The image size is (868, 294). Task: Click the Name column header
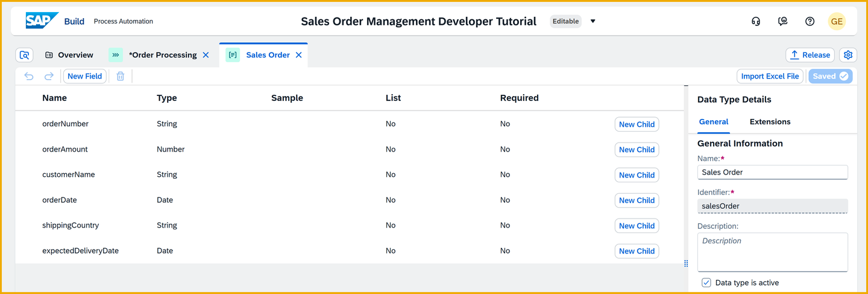(54, 98)
